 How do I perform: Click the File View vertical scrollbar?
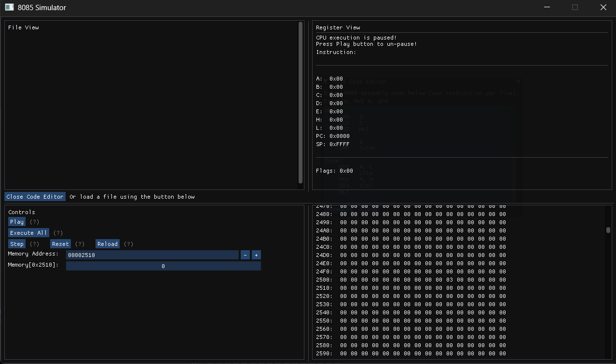(x=301, y=102)
